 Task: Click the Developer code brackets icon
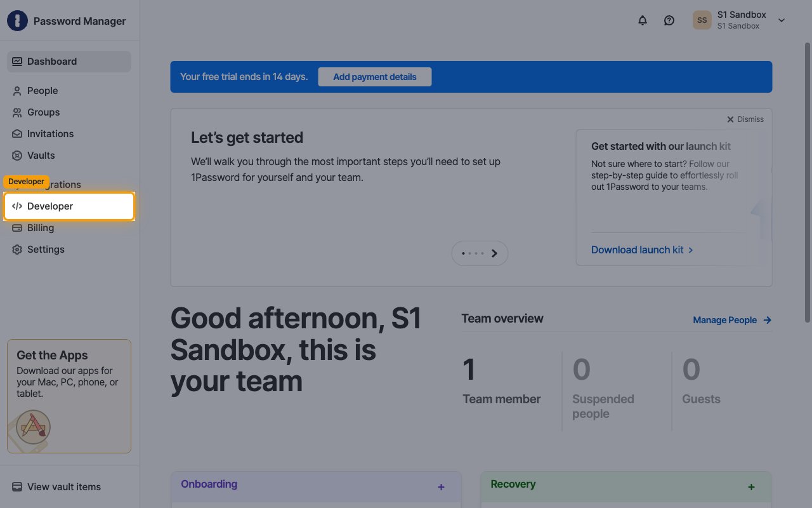click(x=17, y=206)
